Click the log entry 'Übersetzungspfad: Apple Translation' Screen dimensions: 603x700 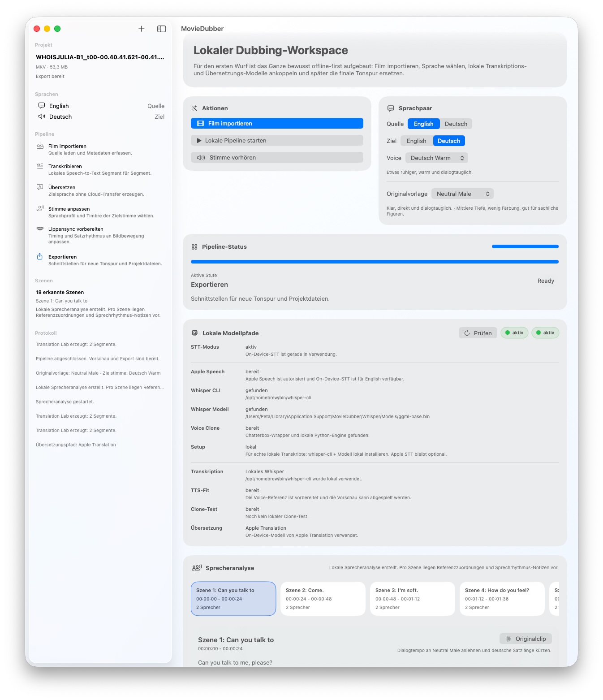(76, 445)
